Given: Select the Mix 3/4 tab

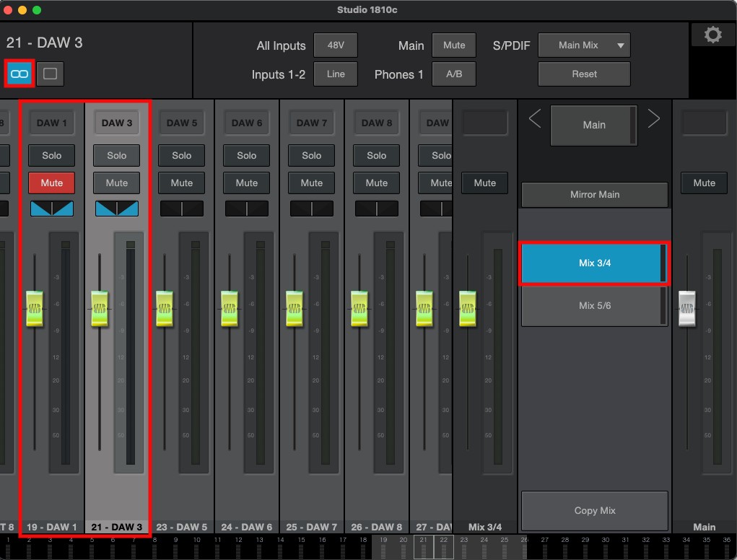Looking at the screenshot, I should tap(595, 263).
